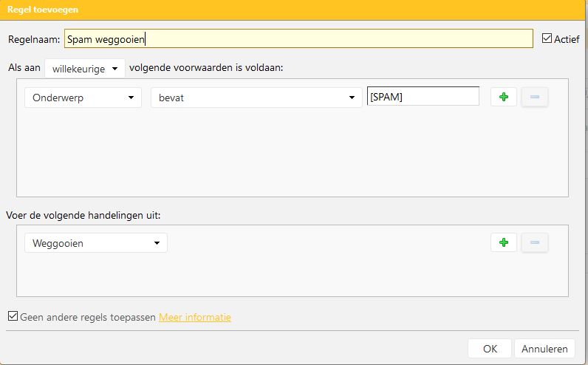Image resolution: width=588 pixels, height=365 pixels.
Task: Click the 'Voer de volgende handelingen uit' label
Action: [83, 215]
